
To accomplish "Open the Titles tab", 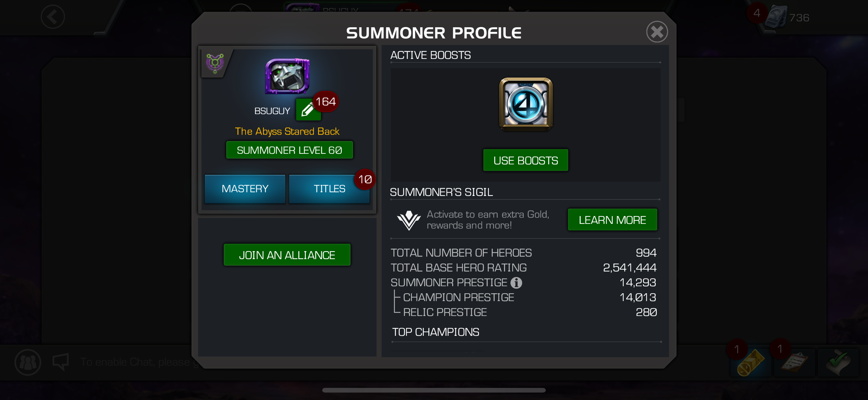I will [329, 189].
